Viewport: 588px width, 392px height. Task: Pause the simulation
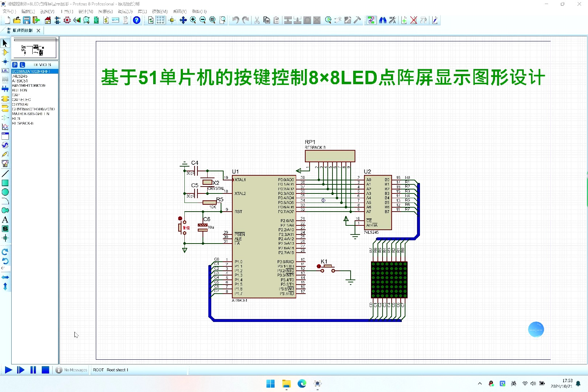click(33, 370)
